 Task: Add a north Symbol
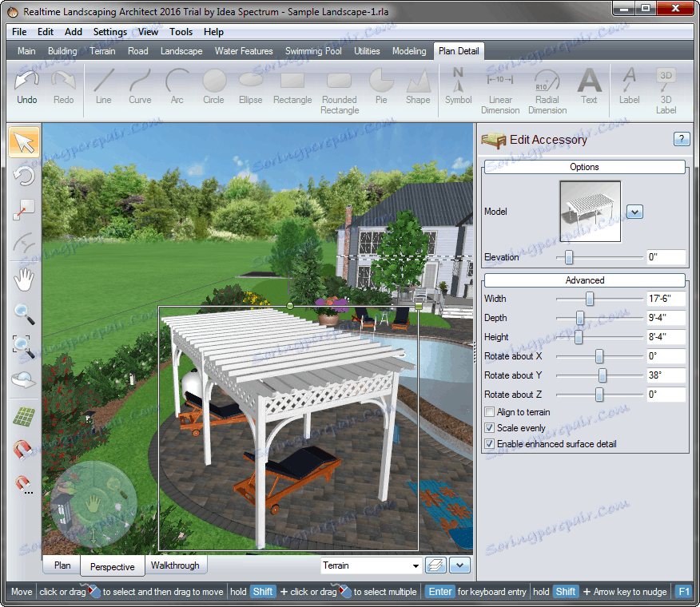[458, 88]
